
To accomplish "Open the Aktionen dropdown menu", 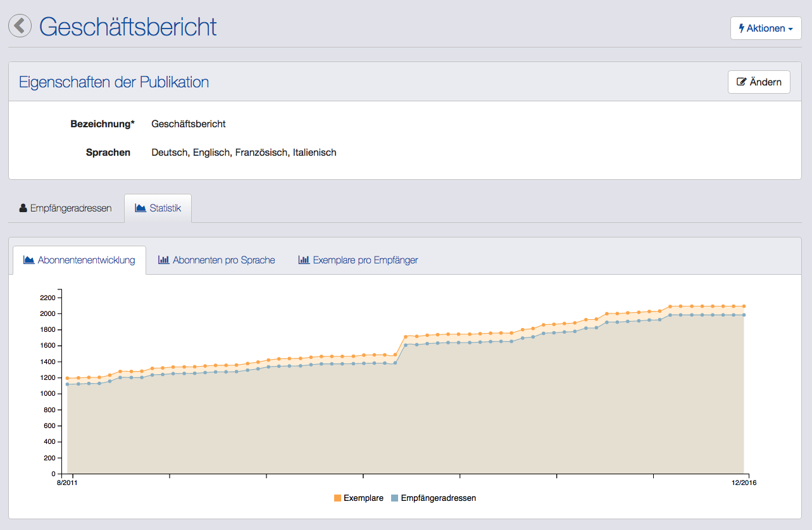I will (x=766, y=28).
